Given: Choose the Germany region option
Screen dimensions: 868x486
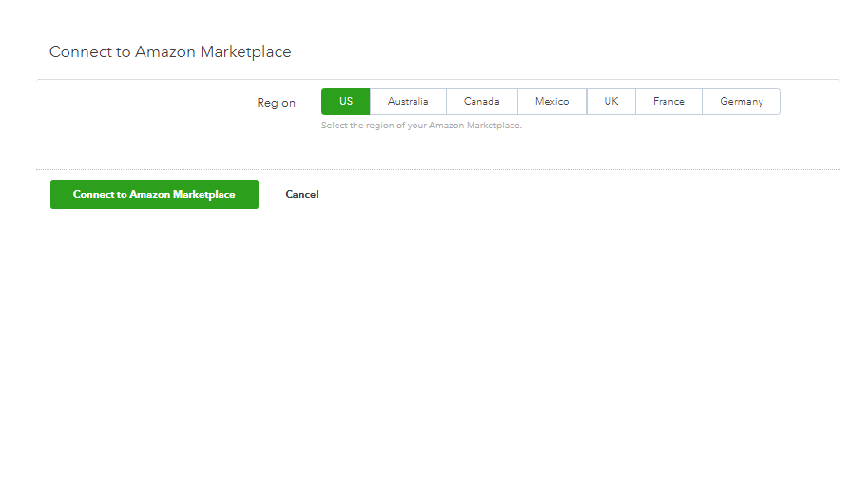Looking at the screenshot, I should click(x=742, y=102).
